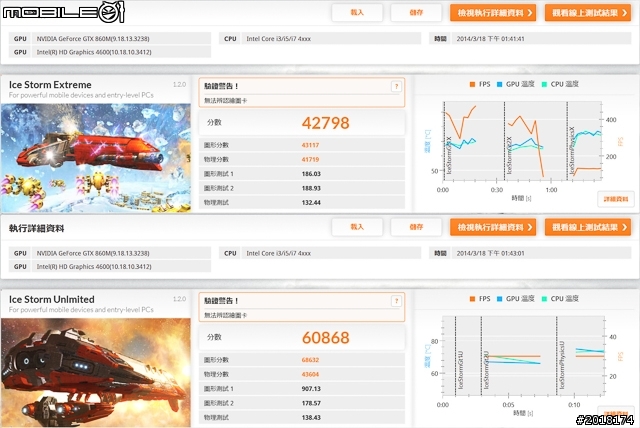Viewport: 640px width, 428px height.
Task: Click the green CPU 溫度 legend swatch in Ice Storm Unlimited chart
Action: tap(544, 299)
